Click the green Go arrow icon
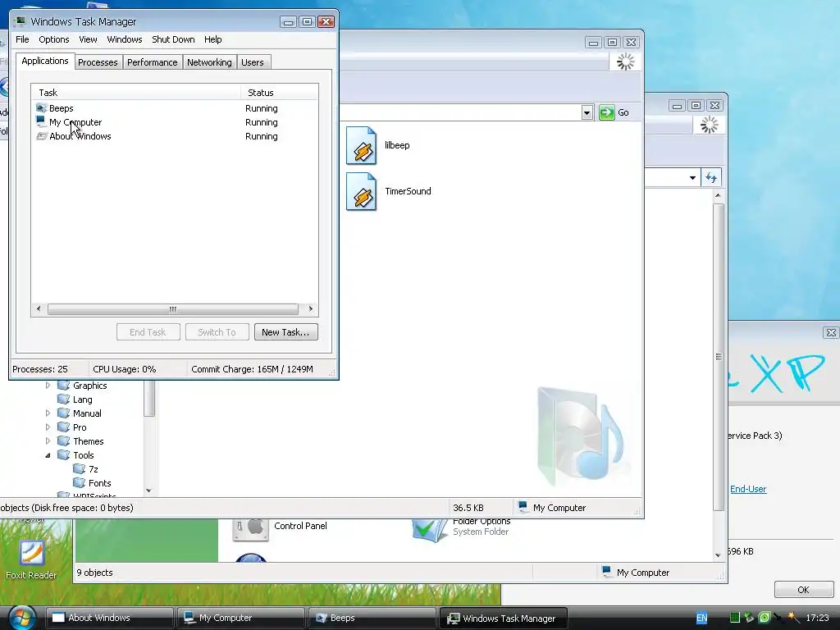Viewport: 840px width, 630px height. click(606, 112)
